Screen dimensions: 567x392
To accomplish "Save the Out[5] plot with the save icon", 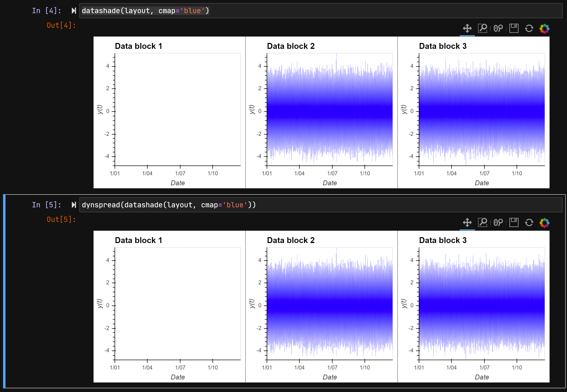I will [x=513, y=222].
